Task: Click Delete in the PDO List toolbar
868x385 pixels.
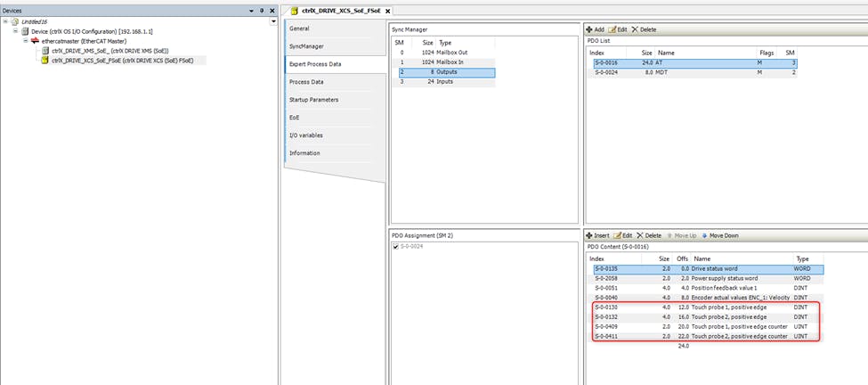Action: coord(644,29)
